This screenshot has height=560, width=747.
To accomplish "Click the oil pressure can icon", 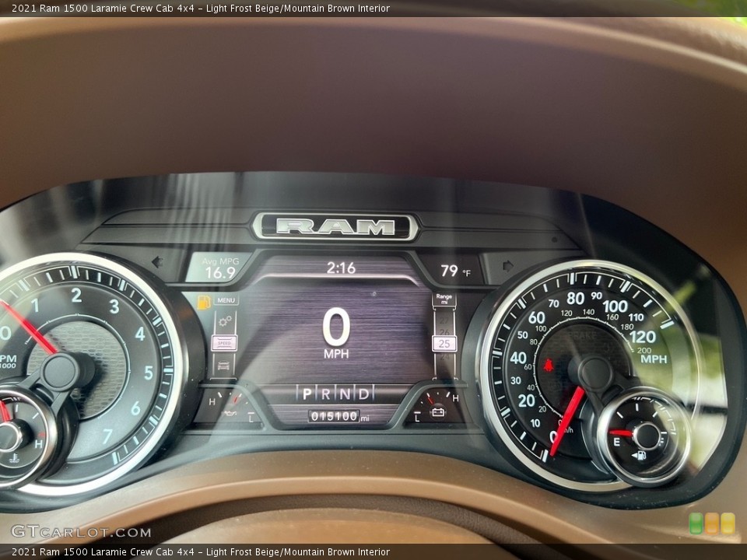I will pyautogui.click(x=231, y=412).
